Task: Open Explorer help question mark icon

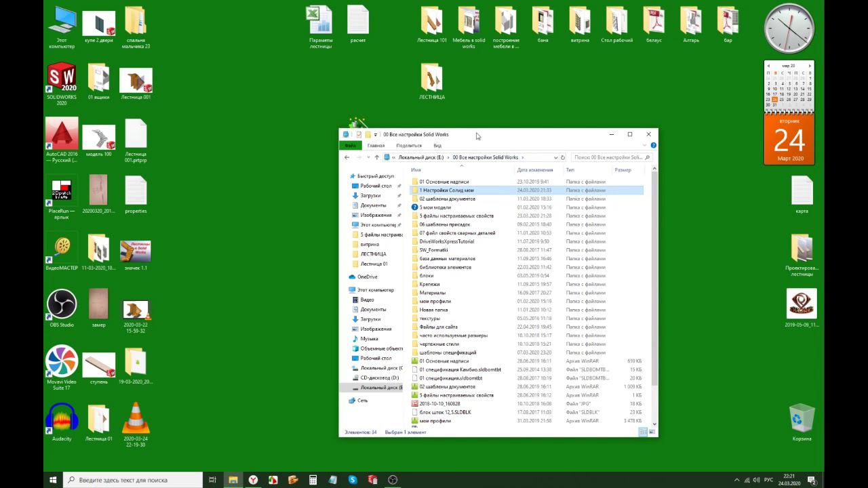Action: click(653, 145)
